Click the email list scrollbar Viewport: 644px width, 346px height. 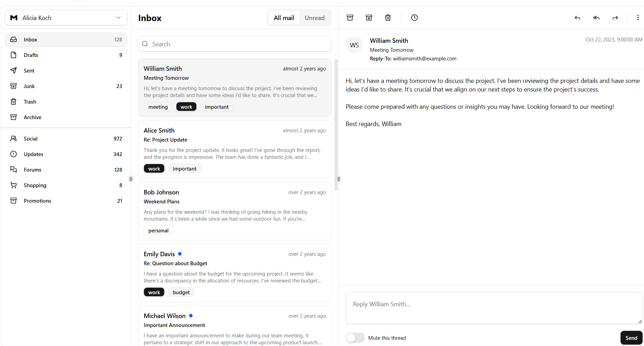tap(336, 124)
